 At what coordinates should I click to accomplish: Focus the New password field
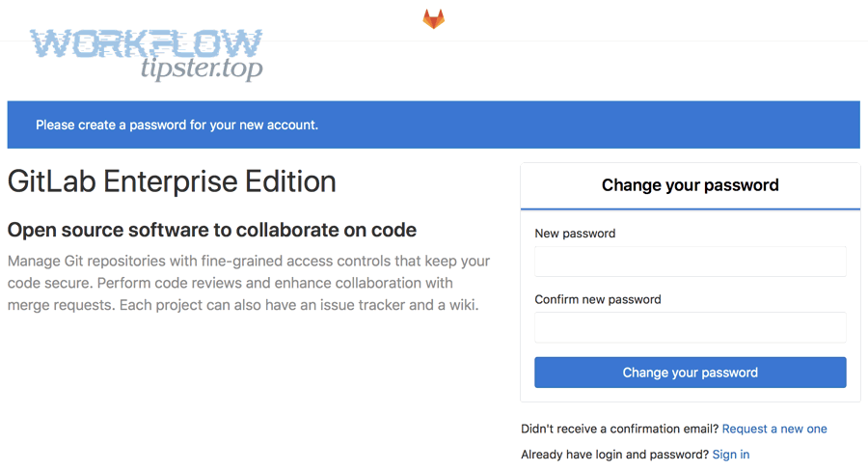click(690, 262)
